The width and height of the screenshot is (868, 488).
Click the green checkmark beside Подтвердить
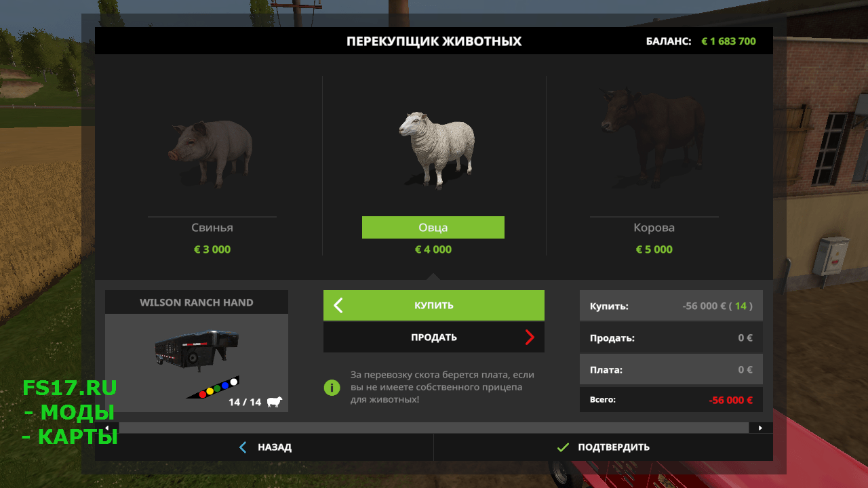click(x=562, y=447)
